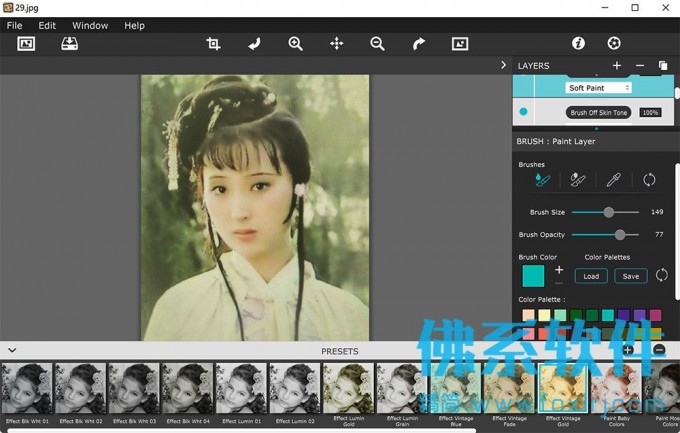Open the info icon in toolbar
This screenshot has width=680, height=433.
pyautogui.click(x=578, y=44)
